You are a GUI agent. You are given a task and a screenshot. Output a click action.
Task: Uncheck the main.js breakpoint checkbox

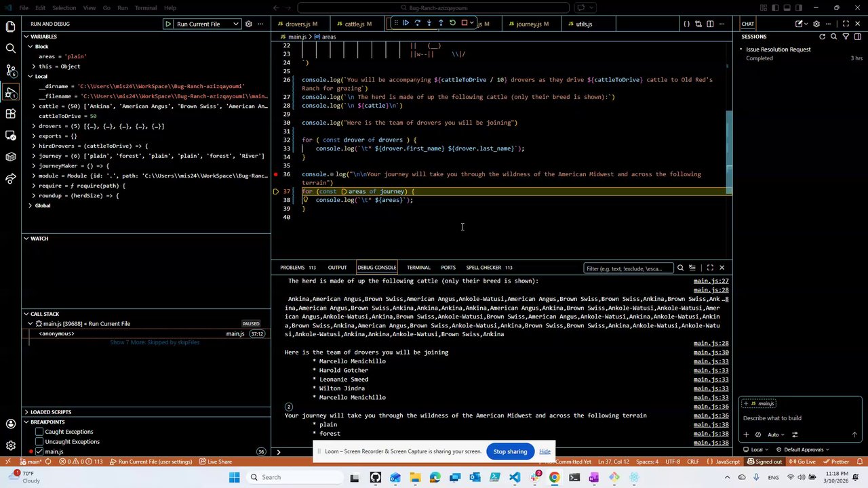pos(39,452)
